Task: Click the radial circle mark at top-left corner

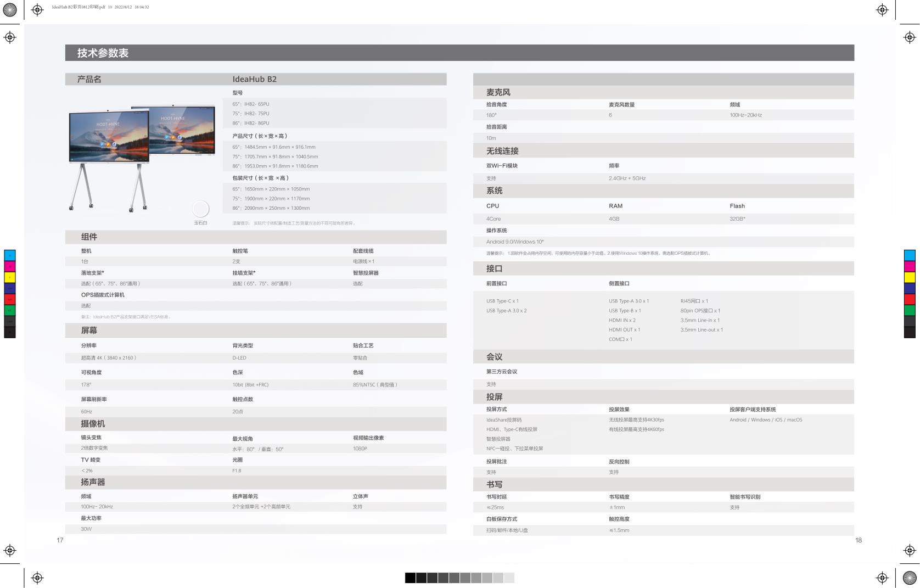Action: pyautogui.click(x=10, y=9)
